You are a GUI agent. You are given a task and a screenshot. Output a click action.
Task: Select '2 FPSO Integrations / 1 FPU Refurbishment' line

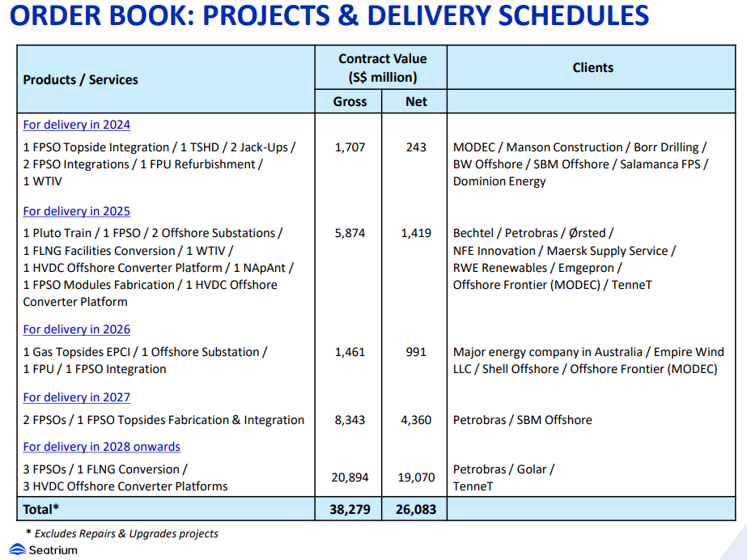143,164
